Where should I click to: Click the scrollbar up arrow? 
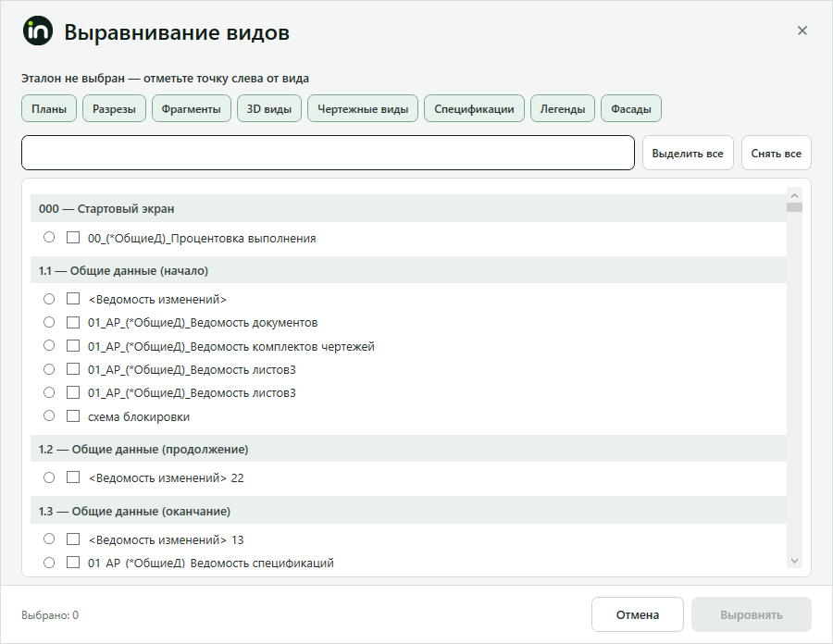point(794,195)
